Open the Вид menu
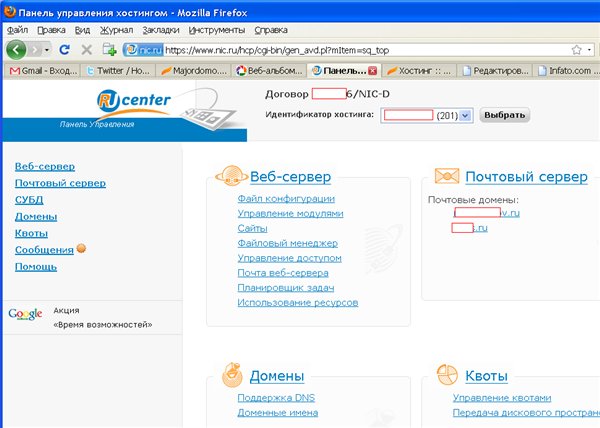The height and width of the screenshot is (428, 600). (x=82, y=30)
